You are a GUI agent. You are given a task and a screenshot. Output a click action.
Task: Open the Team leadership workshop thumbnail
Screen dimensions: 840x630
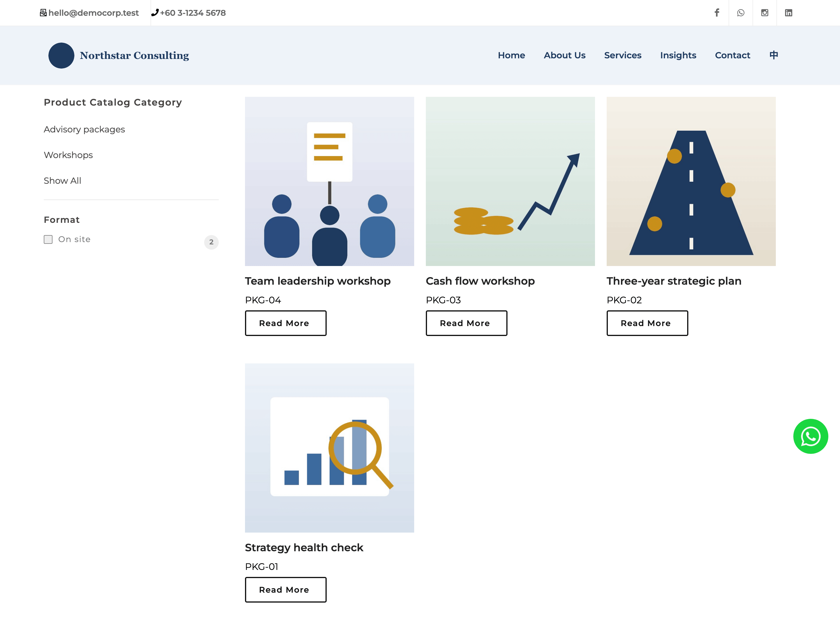click(x=329, y=181)
